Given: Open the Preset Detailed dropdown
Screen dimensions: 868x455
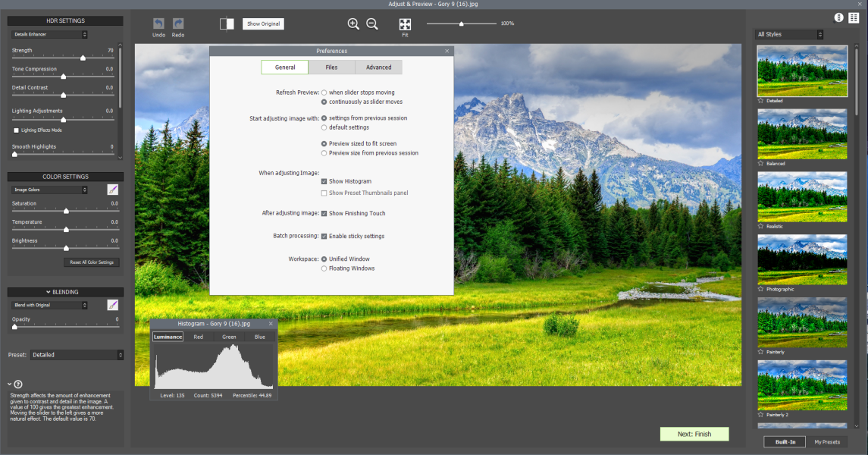Looking at the screenshot, I should pyautogui.click(x=77, y=355).
